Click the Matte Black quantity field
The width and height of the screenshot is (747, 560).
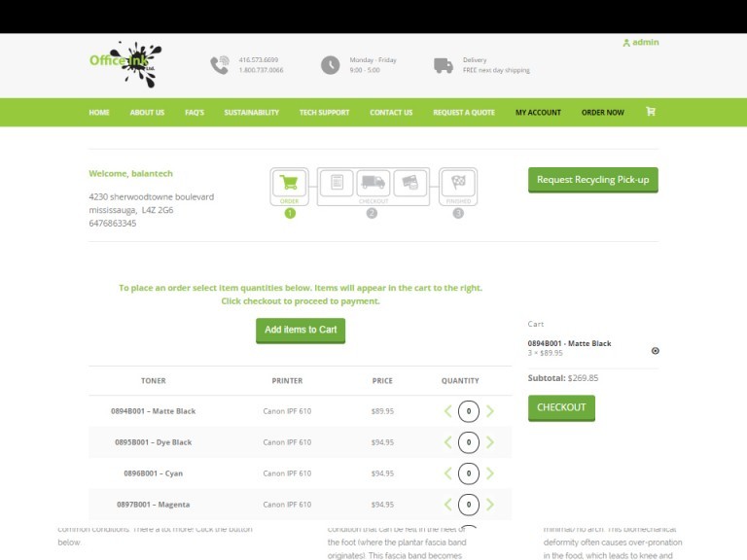[469, 411]
